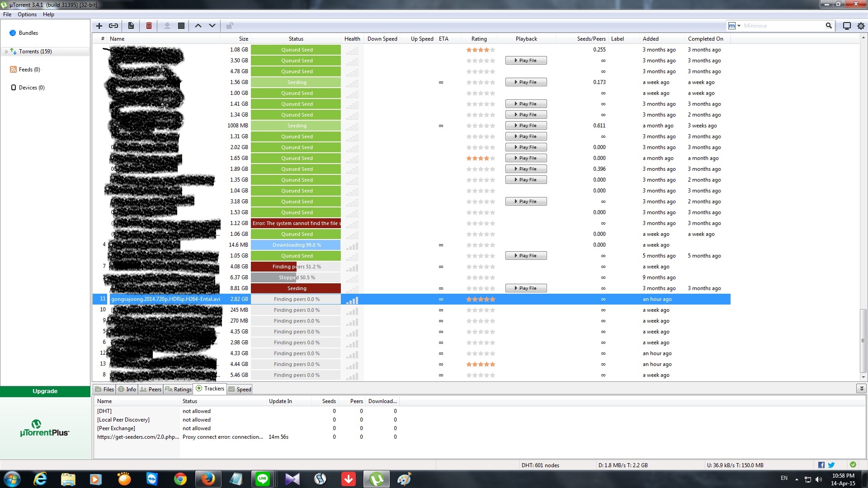Open Google Chrome from the taskbar

tap(180, 479)
